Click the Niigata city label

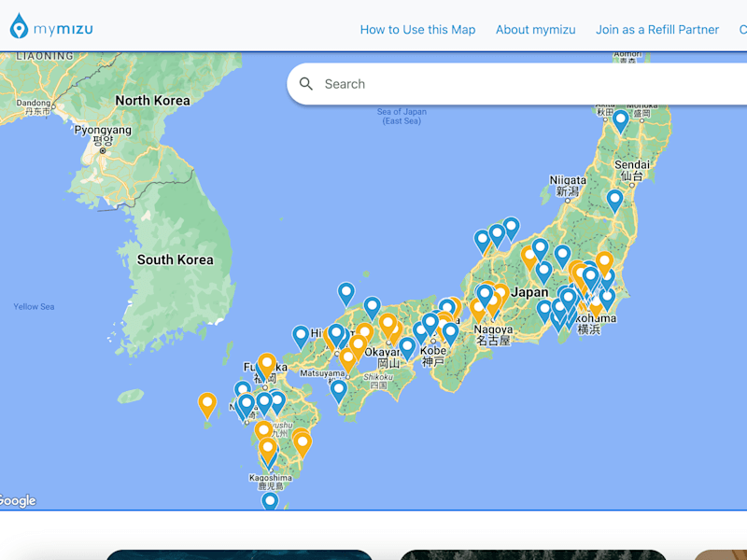568,186
